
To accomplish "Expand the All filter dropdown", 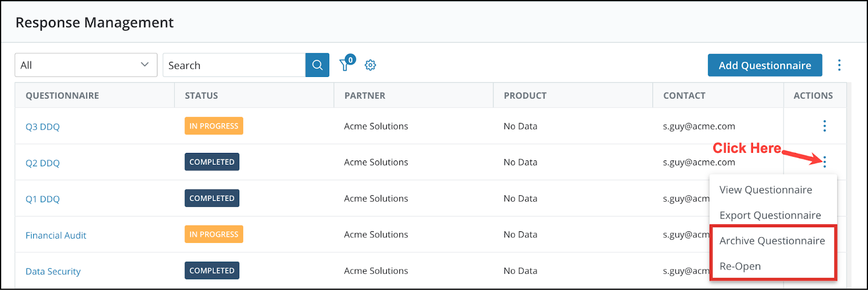I will [x=86, y=65].
